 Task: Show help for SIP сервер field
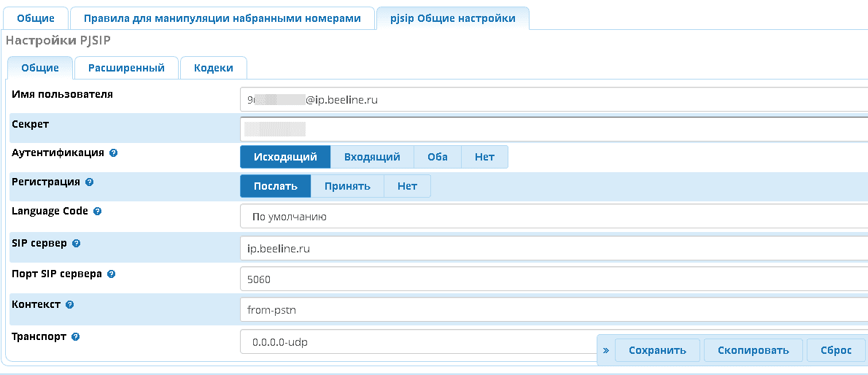pyautogui.click(x=77, y=244)
